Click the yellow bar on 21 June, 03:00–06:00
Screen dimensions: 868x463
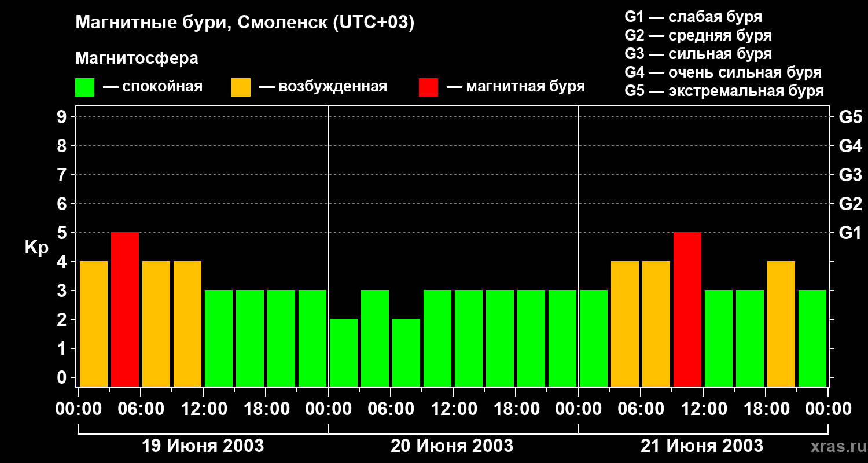click(x=625, y=324)
